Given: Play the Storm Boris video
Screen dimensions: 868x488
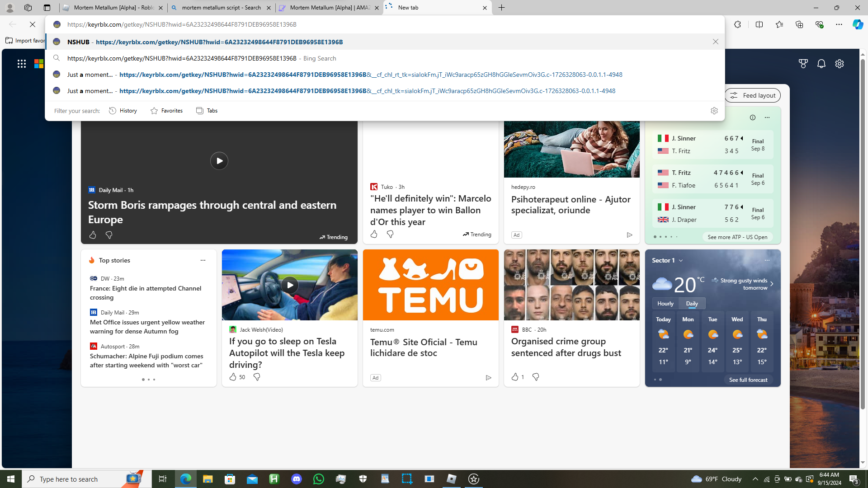Looking at the screenshot, I should [x=219, y=161].
